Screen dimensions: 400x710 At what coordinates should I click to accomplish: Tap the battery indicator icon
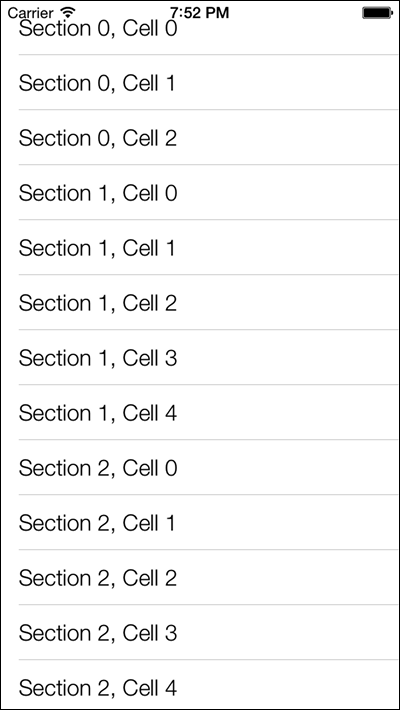tap(377, 13)
